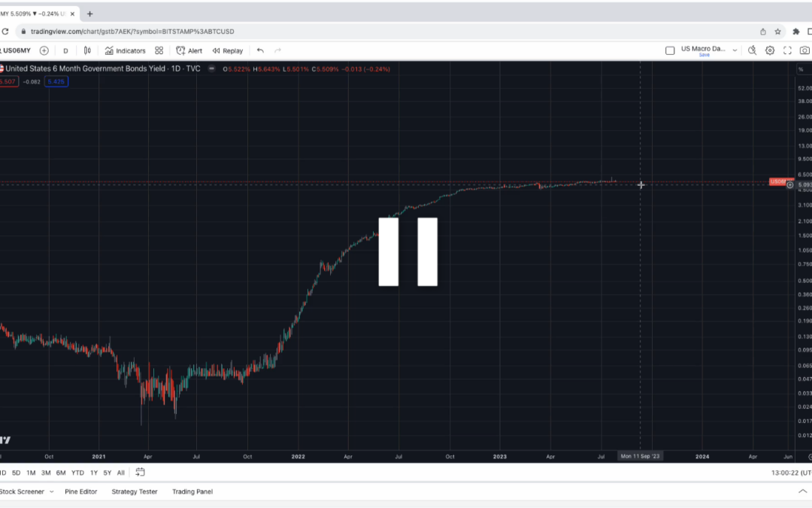Toggle the layout setup square
Screen dimensions: 812x508
click(670, 50)
